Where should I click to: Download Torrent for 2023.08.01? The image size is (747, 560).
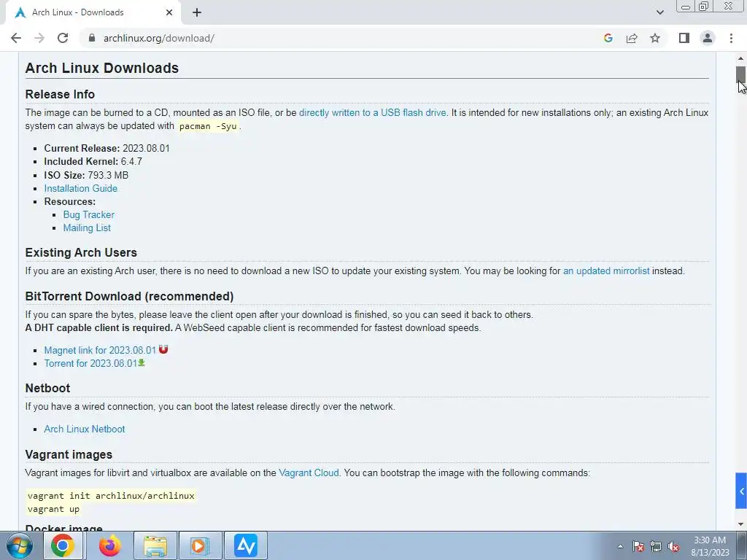click(x=90, y=364)
